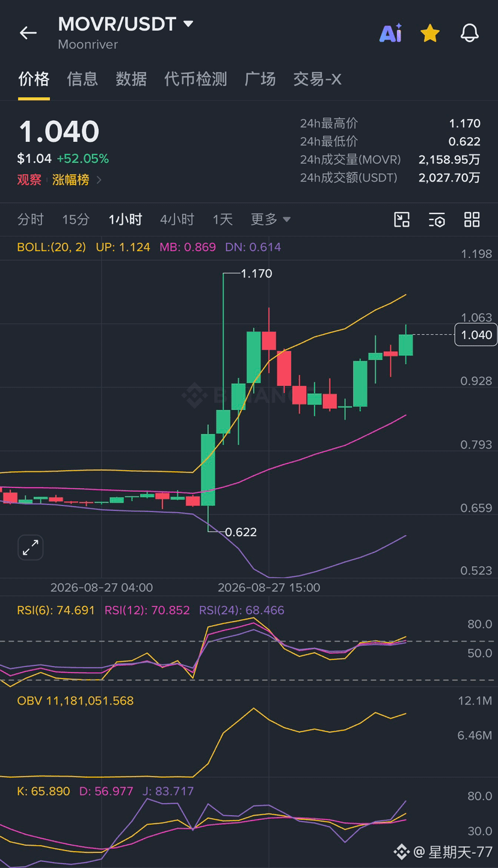Tap the 1.170 high price marker
This screenshot has height=868, width=498.
(x=256, y=274)
